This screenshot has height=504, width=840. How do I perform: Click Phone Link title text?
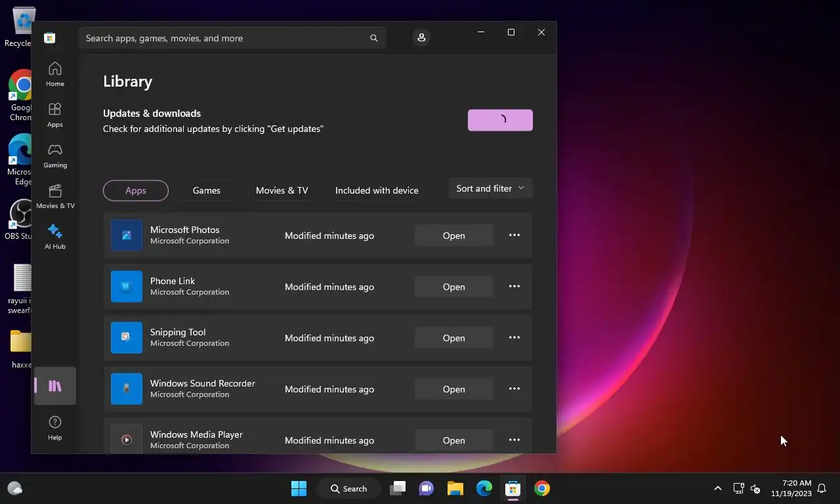(x=173, y=281)
